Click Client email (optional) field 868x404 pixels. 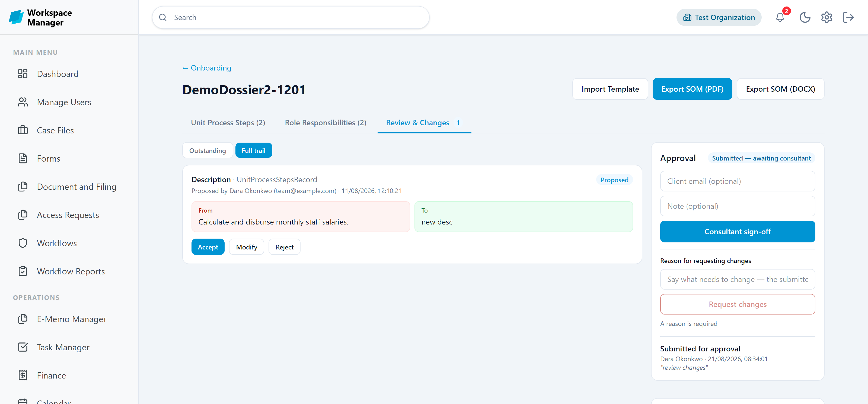pos(737,181)
